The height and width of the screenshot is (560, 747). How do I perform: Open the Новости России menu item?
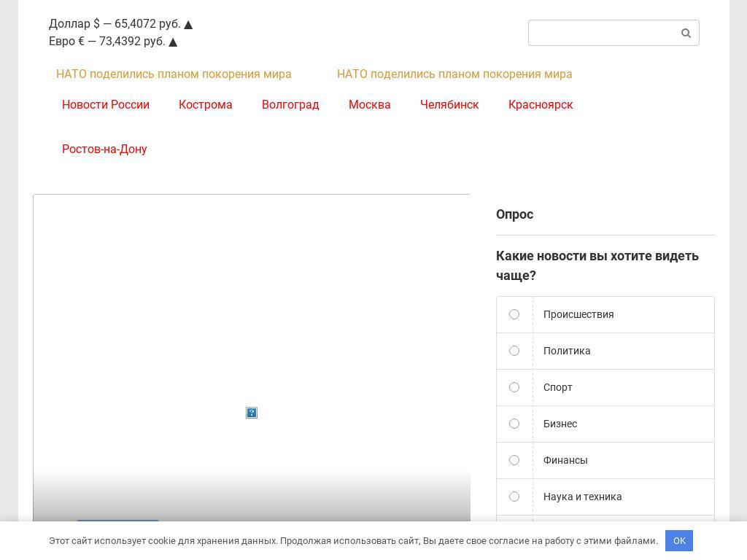[106, 105]
